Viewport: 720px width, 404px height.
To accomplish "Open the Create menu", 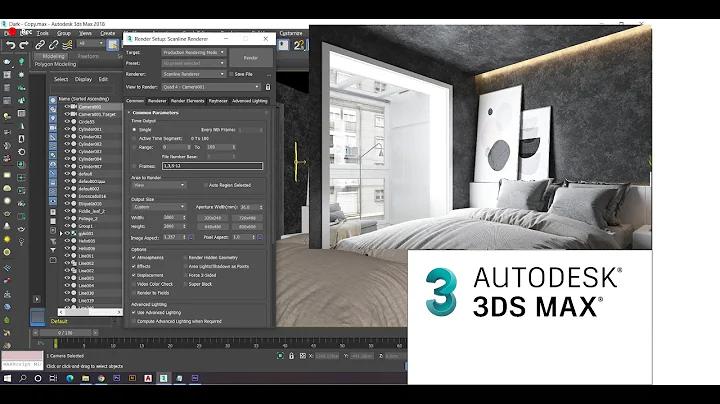I will [x=107, y=34].
